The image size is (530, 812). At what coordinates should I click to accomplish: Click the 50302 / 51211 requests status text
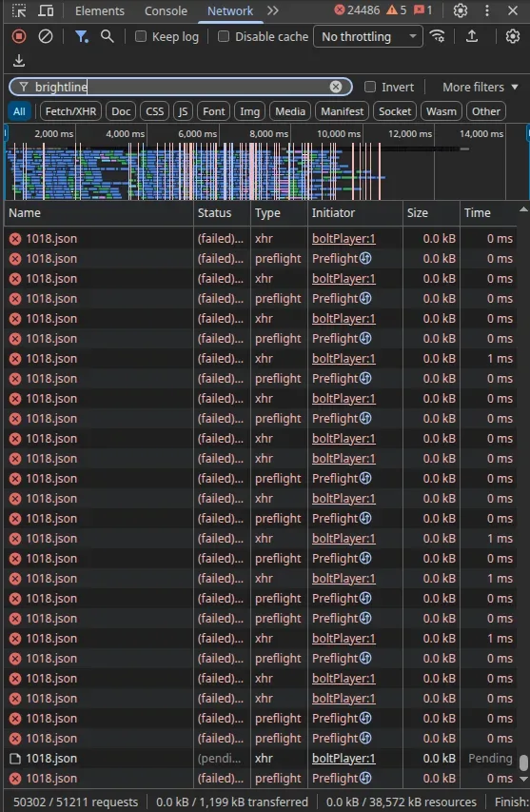pyautogui.click(x=75, y=802)
